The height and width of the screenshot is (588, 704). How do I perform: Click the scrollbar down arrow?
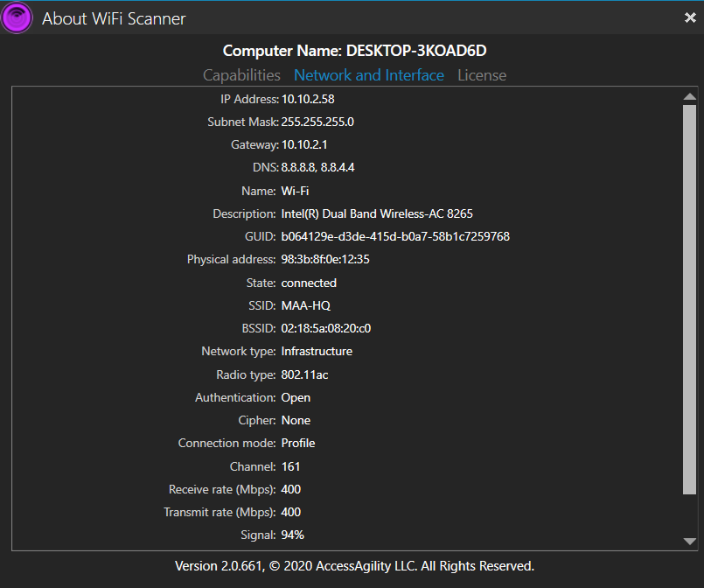tap(690, 542)
